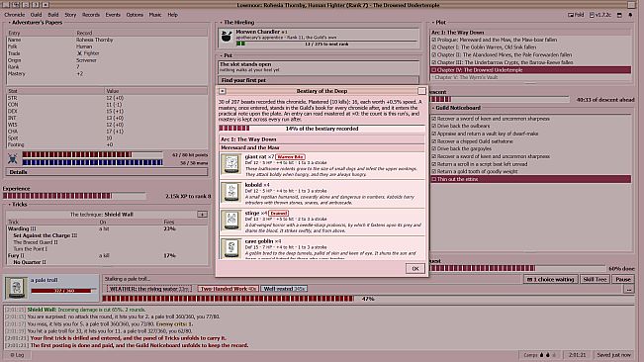Click the 'WEATHER: the rising water' status chip

148,289
